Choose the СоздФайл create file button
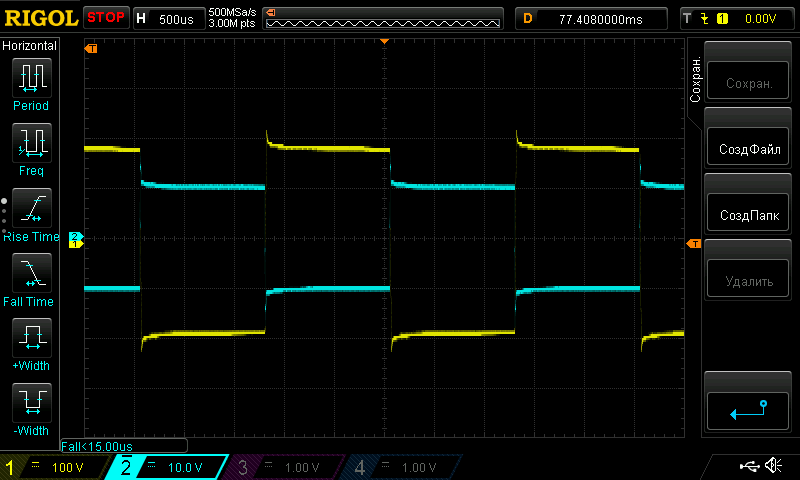800x480 pixels. [x=748, y=146]
